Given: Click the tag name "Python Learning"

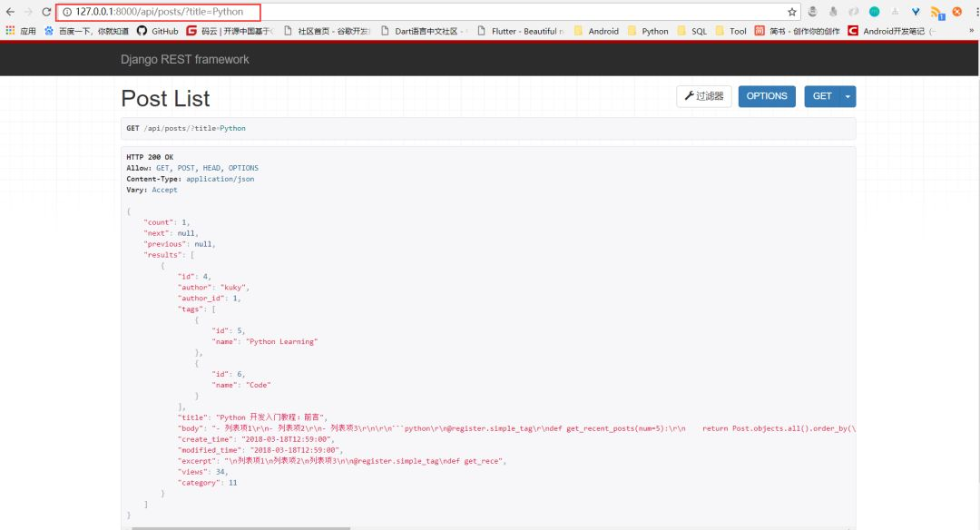Looking at the screenshot, I should point(282,341).
